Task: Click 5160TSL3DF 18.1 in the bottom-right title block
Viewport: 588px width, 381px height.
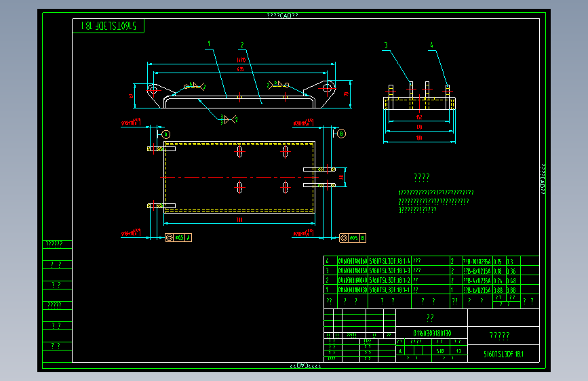Action: pyautogui.click(x=503, y=354)
